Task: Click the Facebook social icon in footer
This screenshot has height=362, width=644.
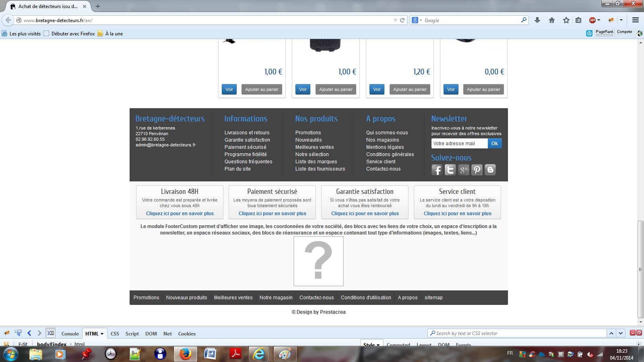Action: 437,170
